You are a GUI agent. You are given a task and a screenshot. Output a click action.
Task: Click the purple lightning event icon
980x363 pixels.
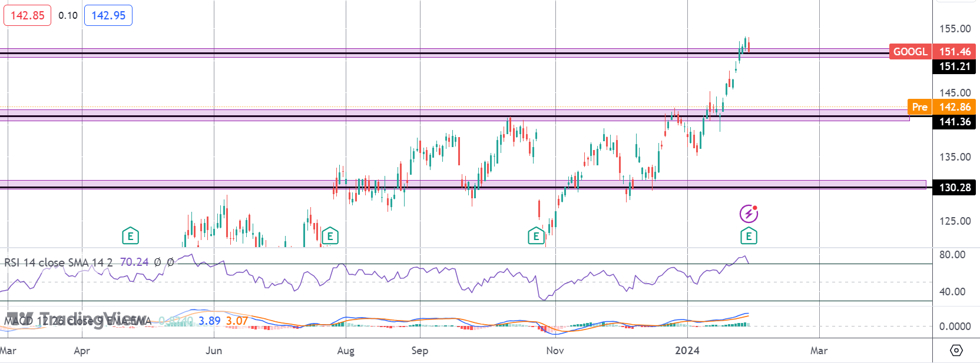749,213
